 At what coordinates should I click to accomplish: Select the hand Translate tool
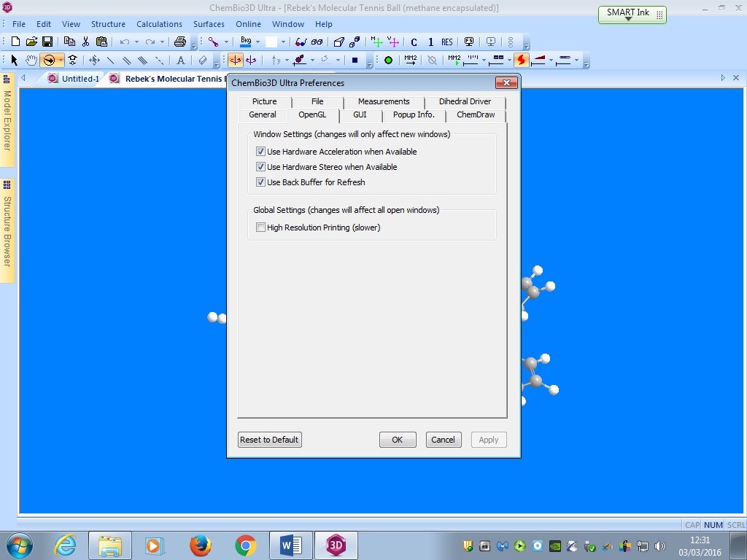pyautogui.click(x=31, y=60)
